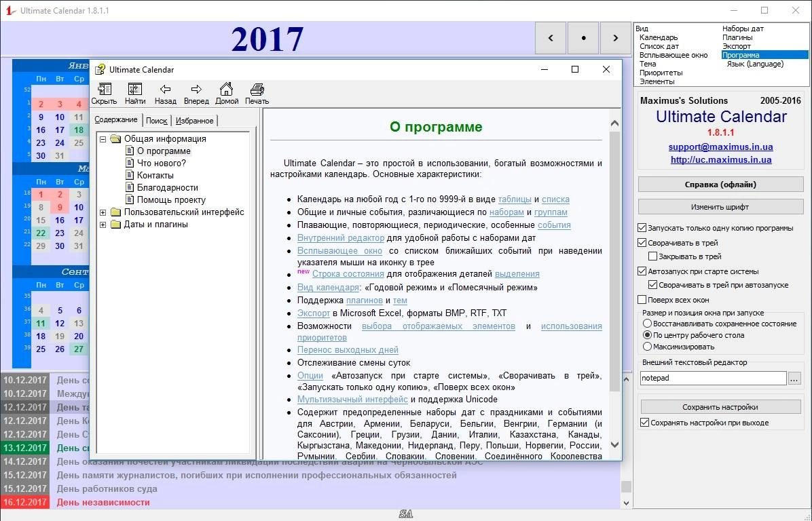This screenshot has height=521, width=812.
Task: Click the date list scroll down arrow
Action: click(626, 503)
